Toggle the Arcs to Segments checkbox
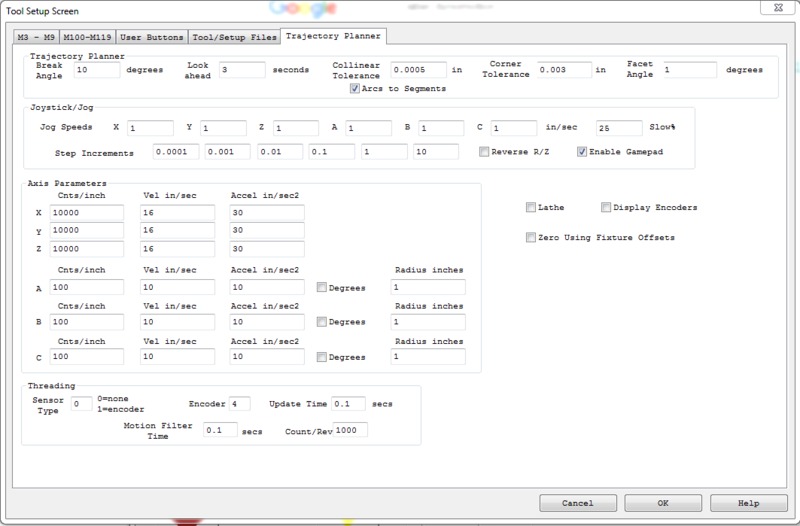 [355, 88]
